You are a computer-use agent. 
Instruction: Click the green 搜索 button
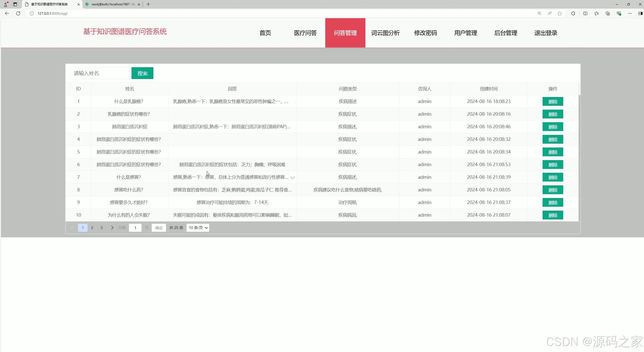tap(142, 73)
